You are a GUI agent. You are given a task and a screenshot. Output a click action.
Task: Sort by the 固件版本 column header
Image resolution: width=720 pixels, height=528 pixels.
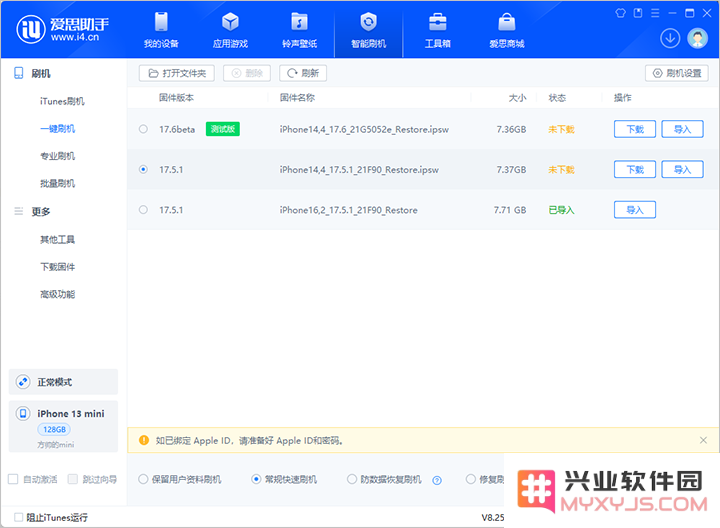pos(176,97)
